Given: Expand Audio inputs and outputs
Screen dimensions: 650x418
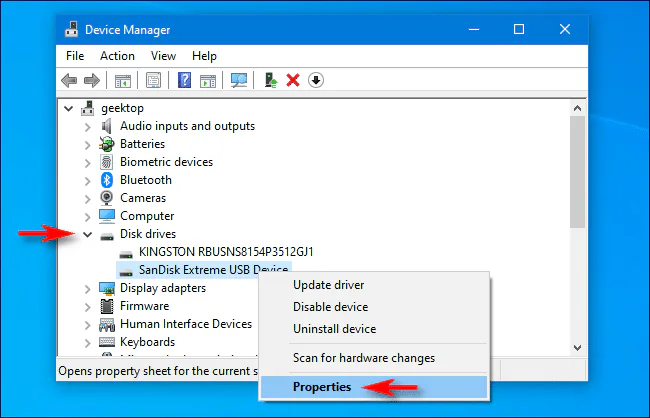Looking at the screenshot, I should 87,127.
